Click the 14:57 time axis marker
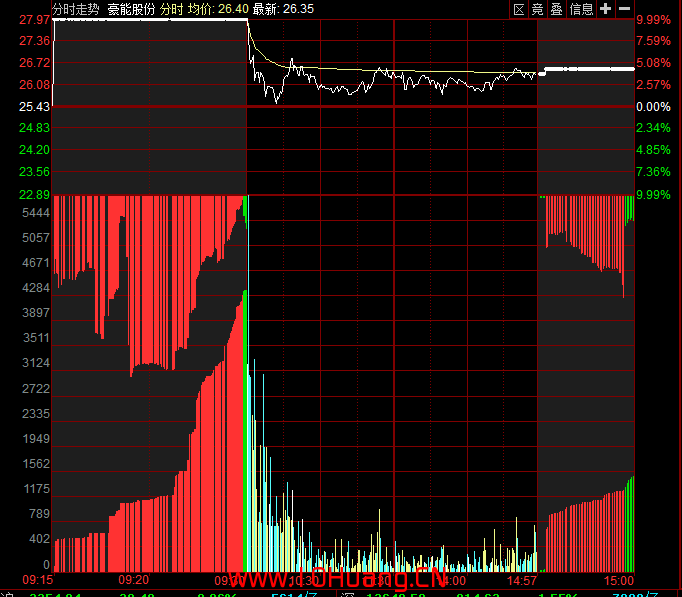The width and height of the screenshot is (682, 597). pos(524,580)
